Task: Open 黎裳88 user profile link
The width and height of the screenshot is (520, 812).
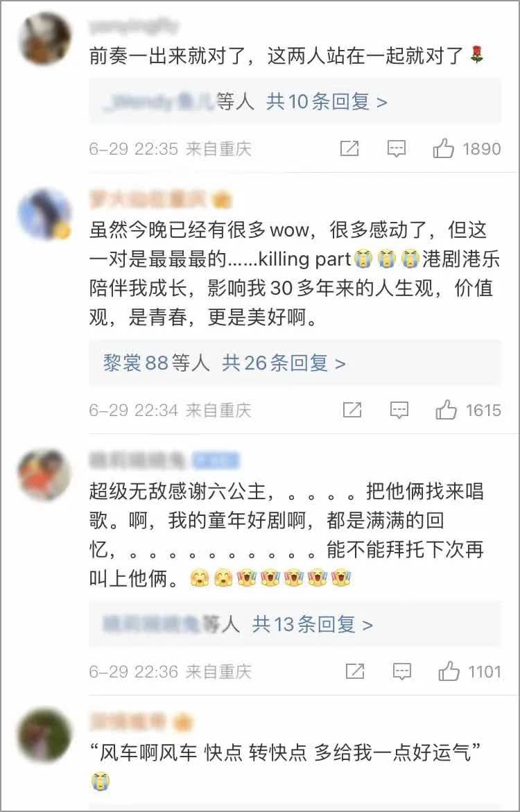Action: pos(136,363)
